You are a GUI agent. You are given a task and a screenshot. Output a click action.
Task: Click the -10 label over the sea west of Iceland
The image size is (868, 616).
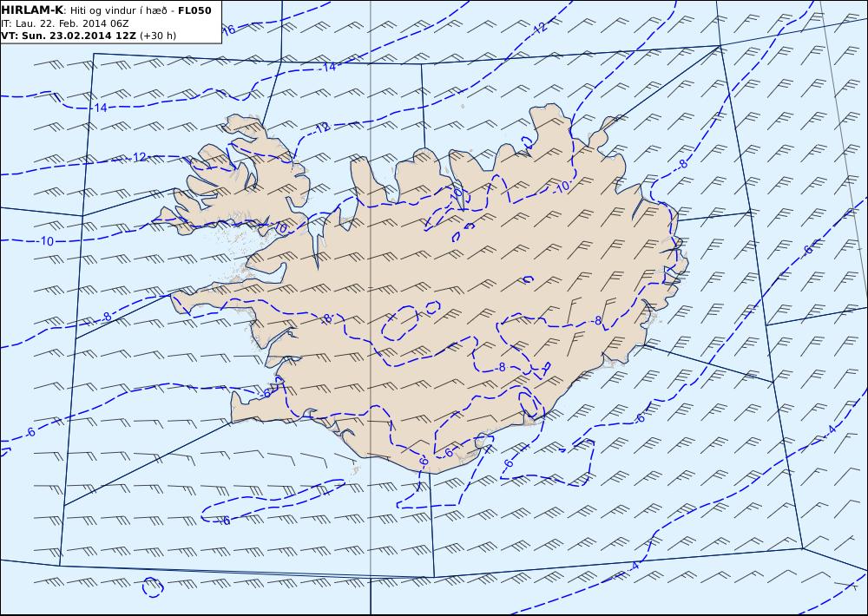click(46, 241)
